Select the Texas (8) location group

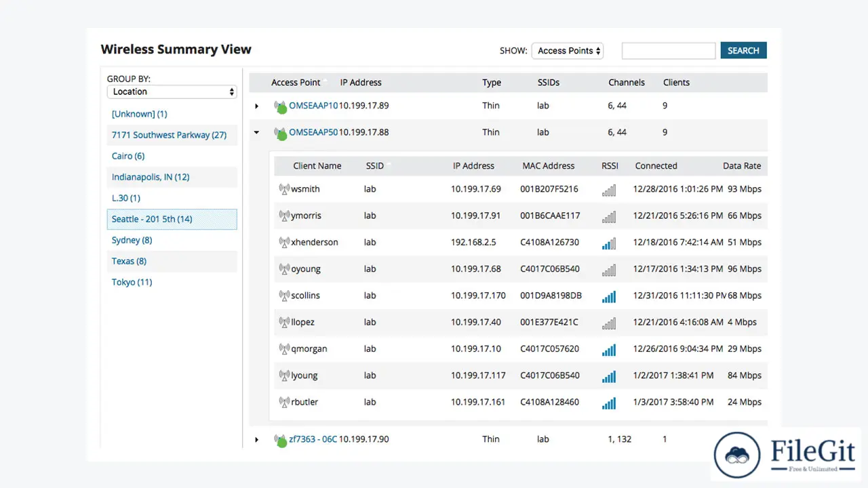[x=130, y=261]
